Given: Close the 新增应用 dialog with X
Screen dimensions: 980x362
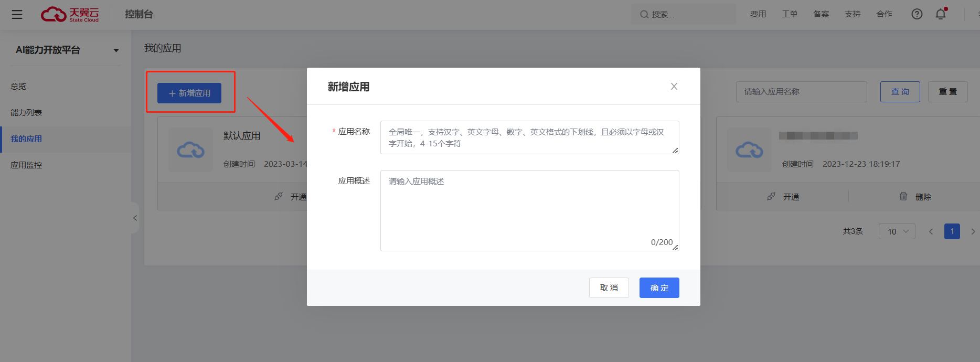Looking at the screenshot, I should point(674,87).
